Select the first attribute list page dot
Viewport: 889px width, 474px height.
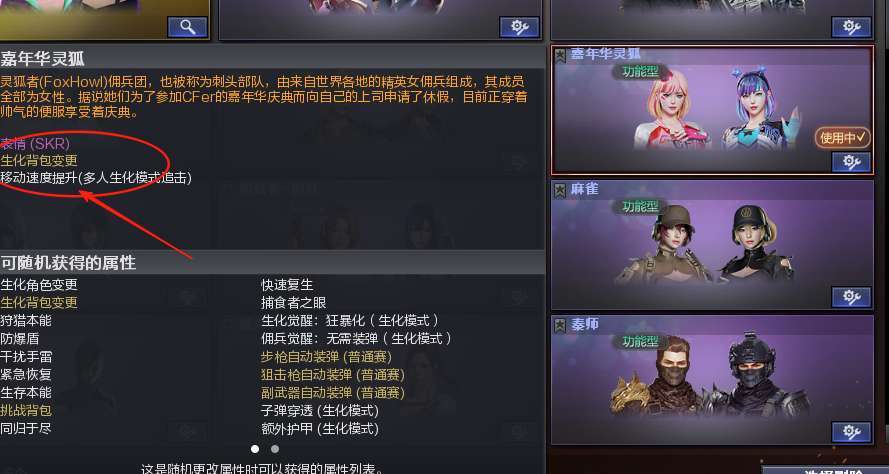click(x=255, y=449)
